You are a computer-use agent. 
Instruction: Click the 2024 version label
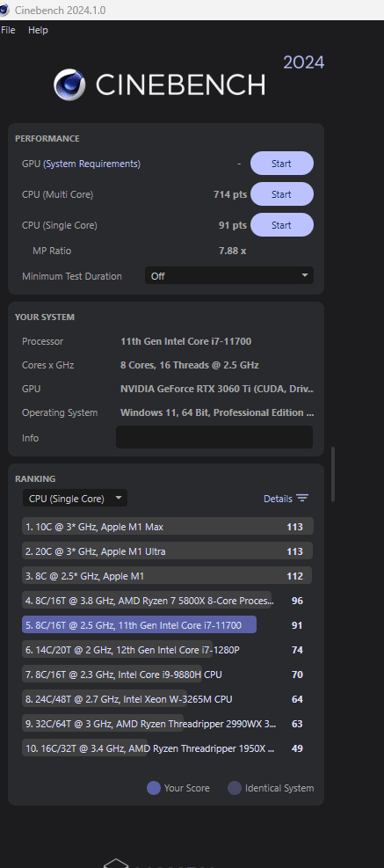point(304,62)
